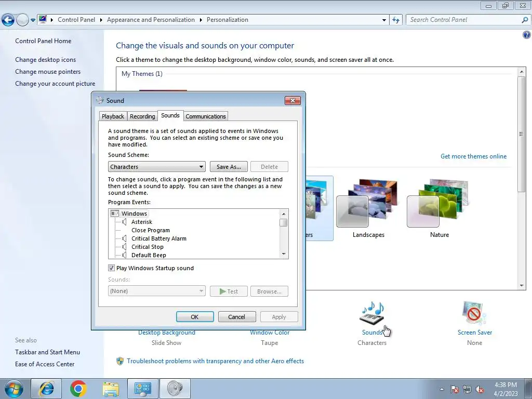Switch to the Recording tab

coord(142,116)
